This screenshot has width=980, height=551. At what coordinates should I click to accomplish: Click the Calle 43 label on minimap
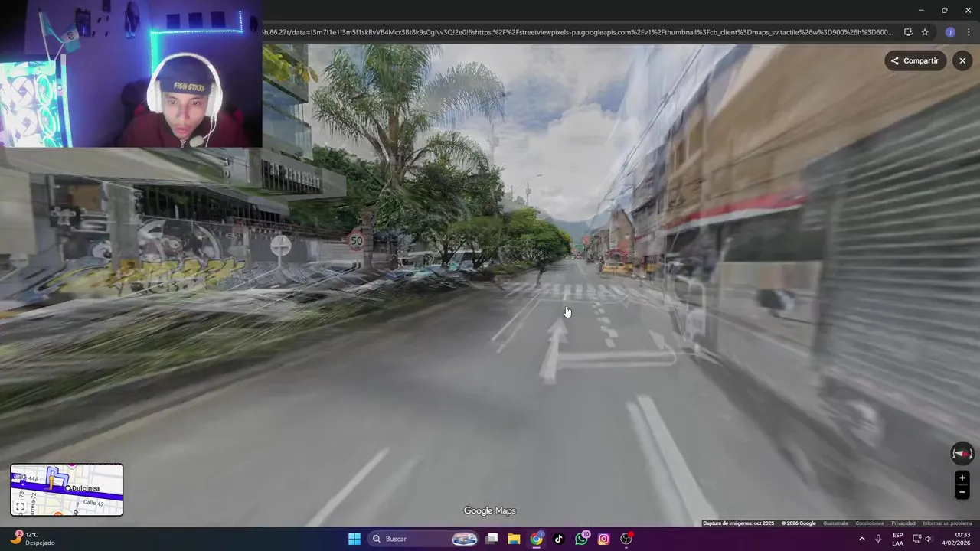pos(93,503)
